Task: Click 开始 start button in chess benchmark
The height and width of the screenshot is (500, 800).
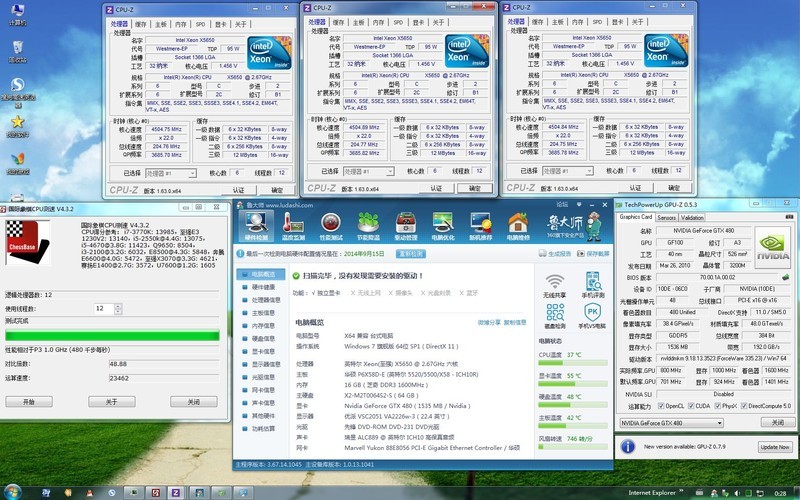Action: point(29,402)
